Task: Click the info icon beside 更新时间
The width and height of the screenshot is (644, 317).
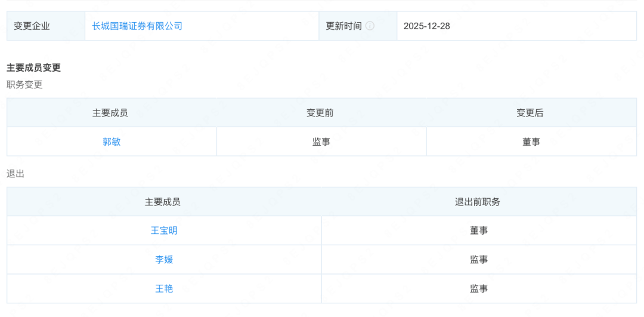Action: coord(370,26)
